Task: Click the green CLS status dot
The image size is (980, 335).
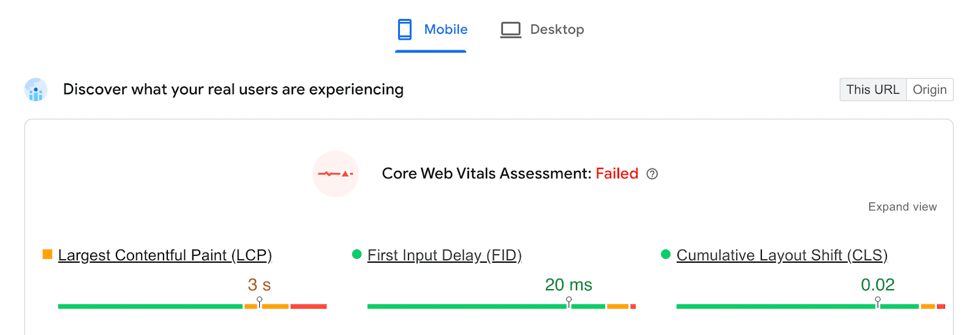Action: [666, 254]
